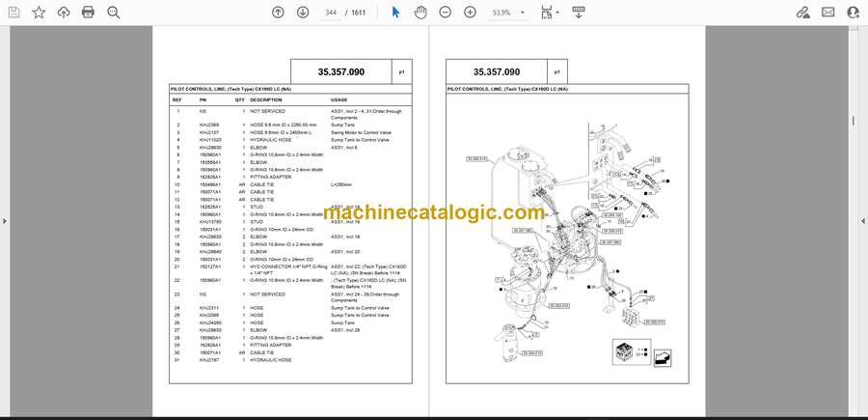Viewport: 868px width, 420px height.
Task: Select the PN column header
Action: coord(203,100)
